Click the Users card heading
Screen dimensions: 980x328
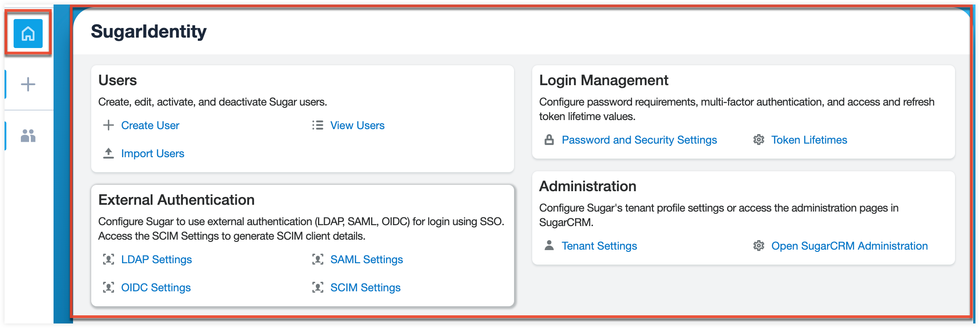point(118,80)
